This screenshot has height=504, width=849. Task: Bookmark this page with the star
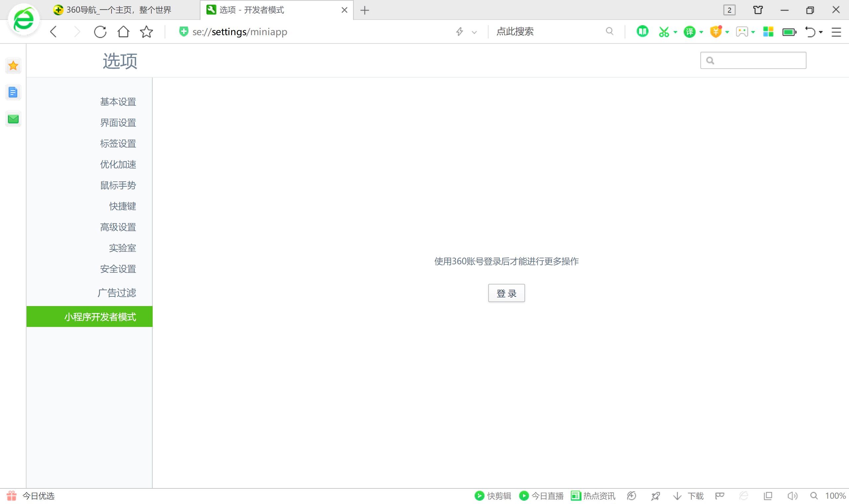[146, 32]
